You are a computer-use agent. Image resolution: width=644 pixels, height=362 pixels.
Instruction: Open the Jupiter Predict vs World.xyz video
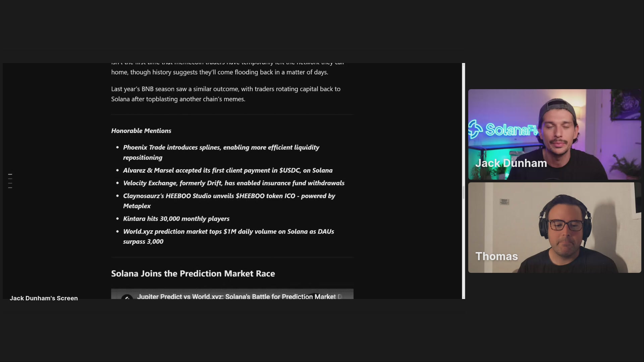coord(232,294)
